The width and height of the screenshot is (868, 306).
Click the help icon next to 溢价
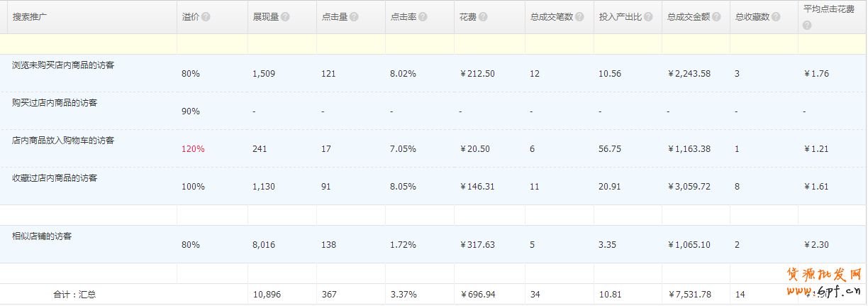(206, 17)
